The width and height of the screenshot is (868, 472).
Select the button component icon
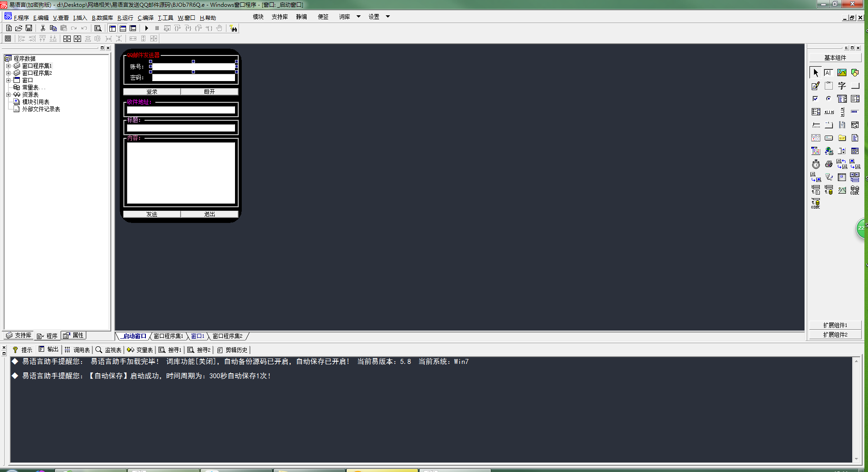pyautogui.click(x=854, y=86)
